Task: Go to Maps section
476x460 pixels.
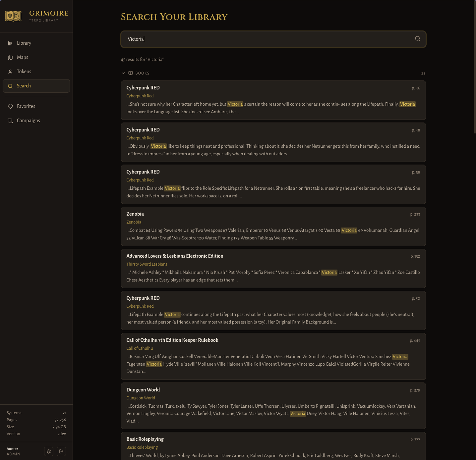Action: tap(36, 57)
